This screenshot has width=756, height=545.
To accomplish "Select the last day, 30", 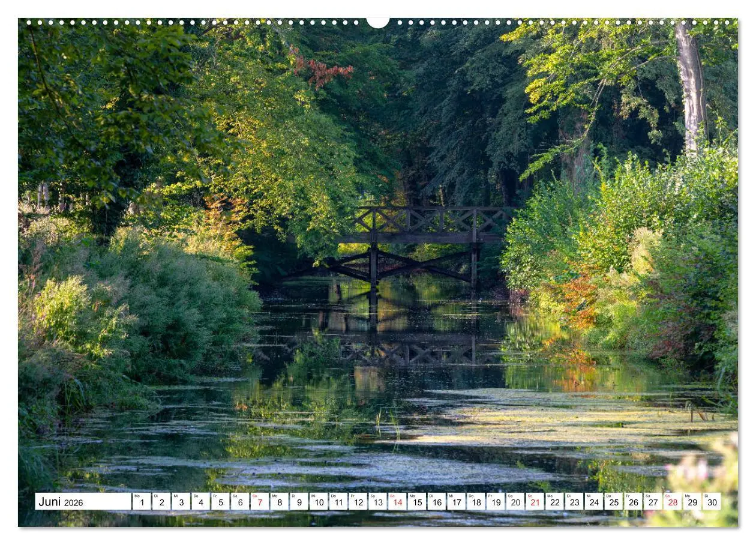I will pyautogui.click(x=712, y=502).
